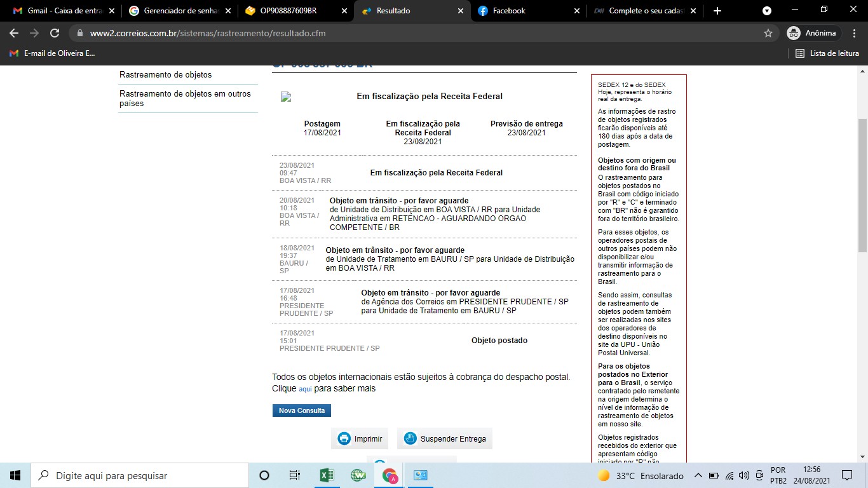Close the Resultado tab
Image resolution: width=868 pixels, height=488 pixels.
coord(460,11)
